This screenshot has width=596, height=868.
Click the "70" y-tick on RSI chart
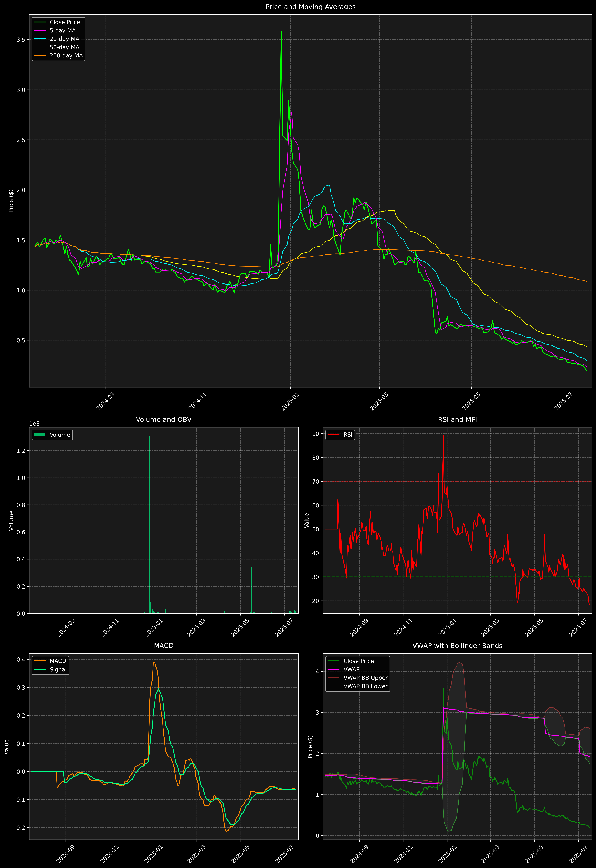click(316, 481)
